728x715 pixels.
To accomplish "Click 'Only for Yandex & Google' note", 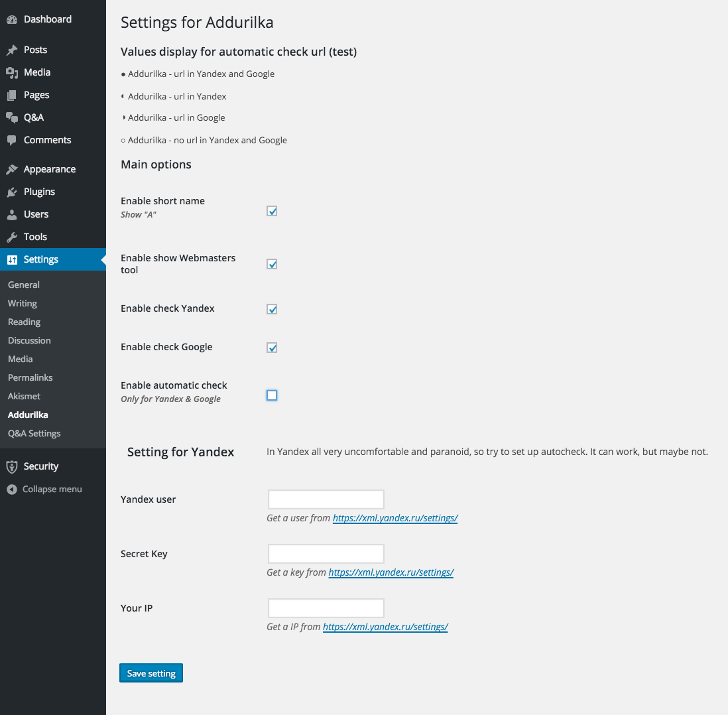I will [x=170, y=399].
